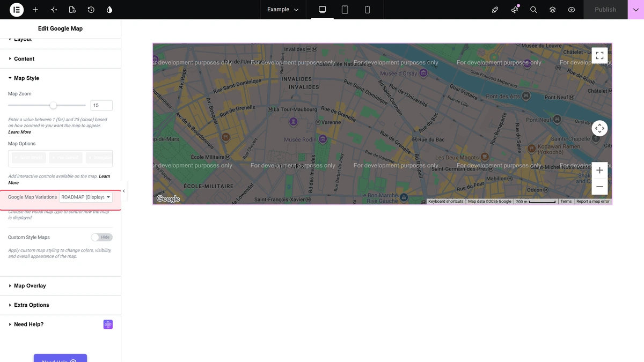Toggle the Custom Style Maps switch
The image size is (644, 362).
point(101,237)
